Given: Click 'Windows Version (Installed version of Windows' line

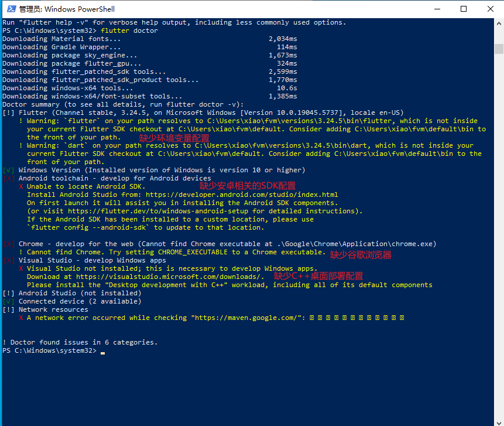Looking at the screenshot, I should [162, 170].
